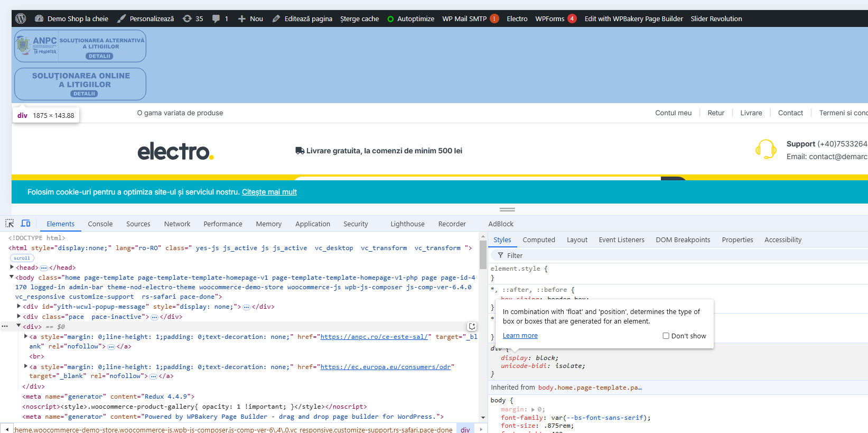Viewport: 868px width, 433px height.
Task: Click the AI assistance icon on selected div
Action: tap(472, 327)
